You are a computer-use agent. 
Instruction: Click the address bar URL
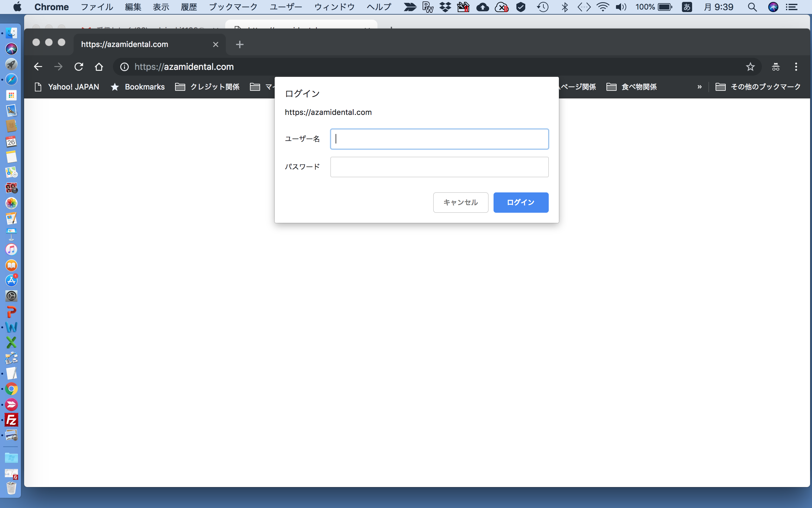[184, 67]
